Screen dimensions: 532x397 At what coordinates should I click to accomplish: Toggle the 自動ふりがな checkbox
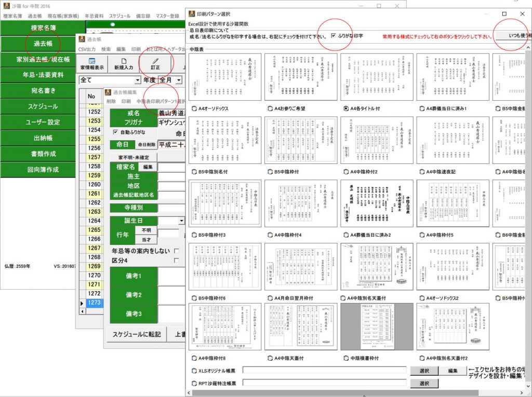click(115, 132)
